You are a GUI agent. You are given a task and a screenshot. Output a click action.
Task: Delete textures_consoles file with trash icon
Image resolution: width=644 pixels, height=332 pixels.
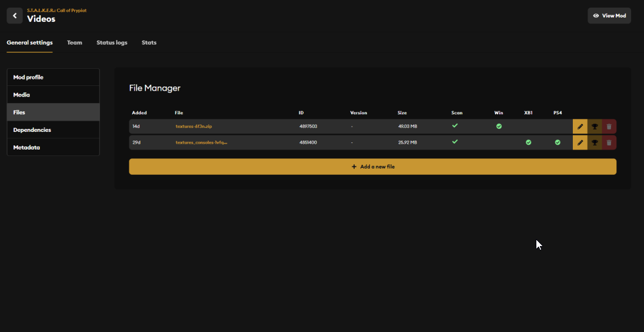click(609, 142)
